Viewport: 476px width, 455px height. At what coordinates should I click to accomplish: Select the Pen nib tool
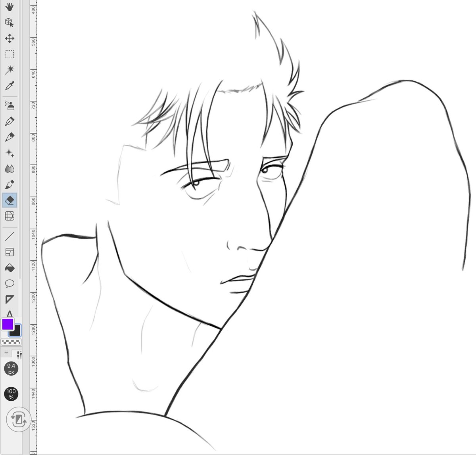click(10, 121)
